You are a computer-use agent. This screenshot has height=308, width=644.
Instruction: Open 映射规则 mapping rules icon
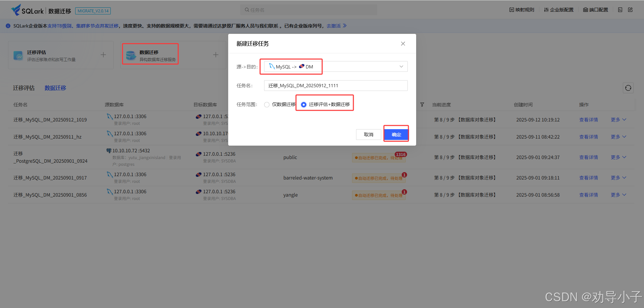(x=511, y=10)
